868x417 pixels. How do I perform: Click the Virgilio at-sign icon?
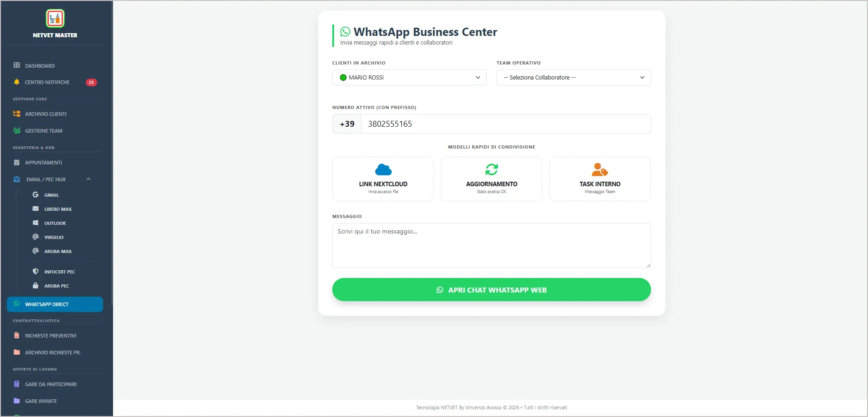click(35, 237)
